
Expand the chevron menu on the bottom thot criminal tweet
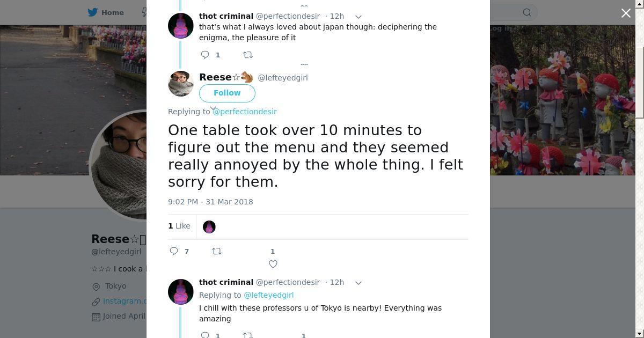click(x=358, y=283)
